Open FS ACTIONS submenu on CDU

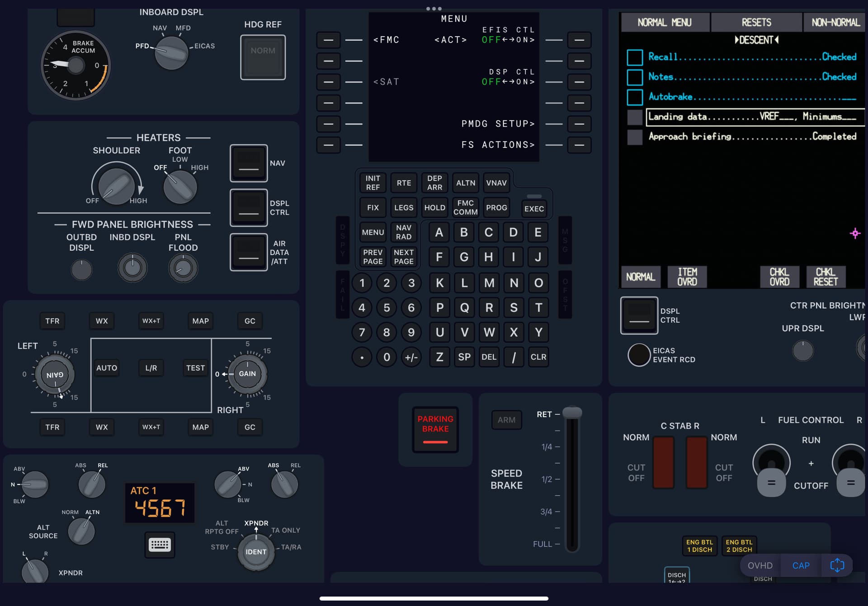579,145
